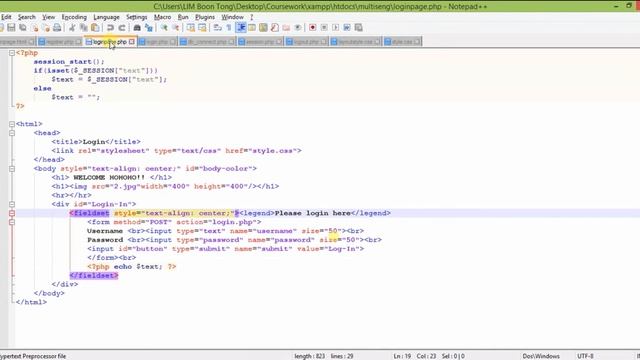Open the Search menu
This screenshot has height=360, width=640.
pos(27,17)
